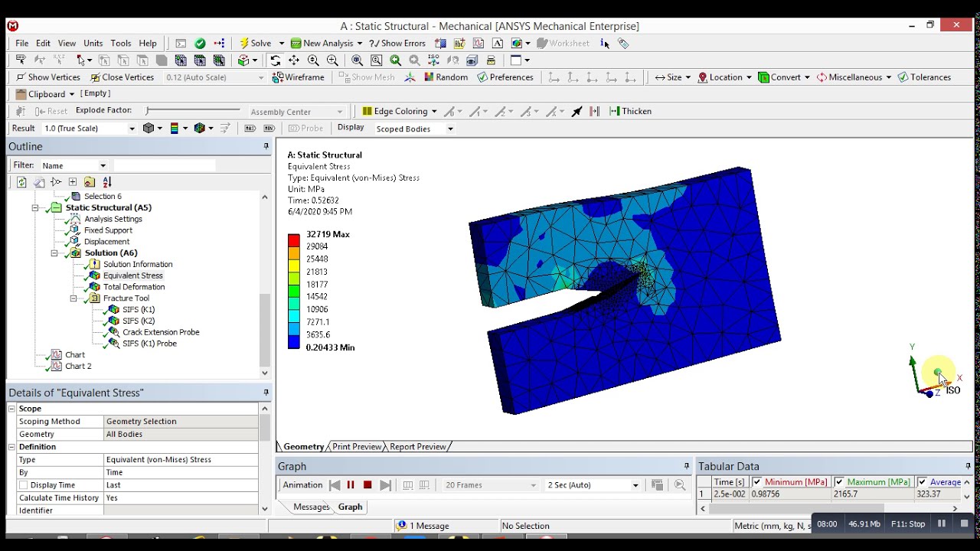Click the Show Errors button
Image resolution: width=980 pixels, height=551 pixels.
pos(397,44)
